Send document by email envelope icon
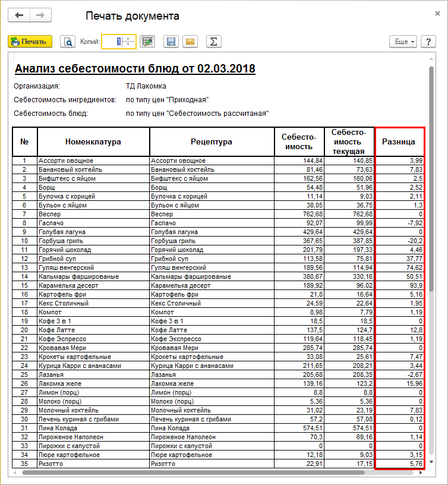Screen dimensions: 448x485 point(190,42)
